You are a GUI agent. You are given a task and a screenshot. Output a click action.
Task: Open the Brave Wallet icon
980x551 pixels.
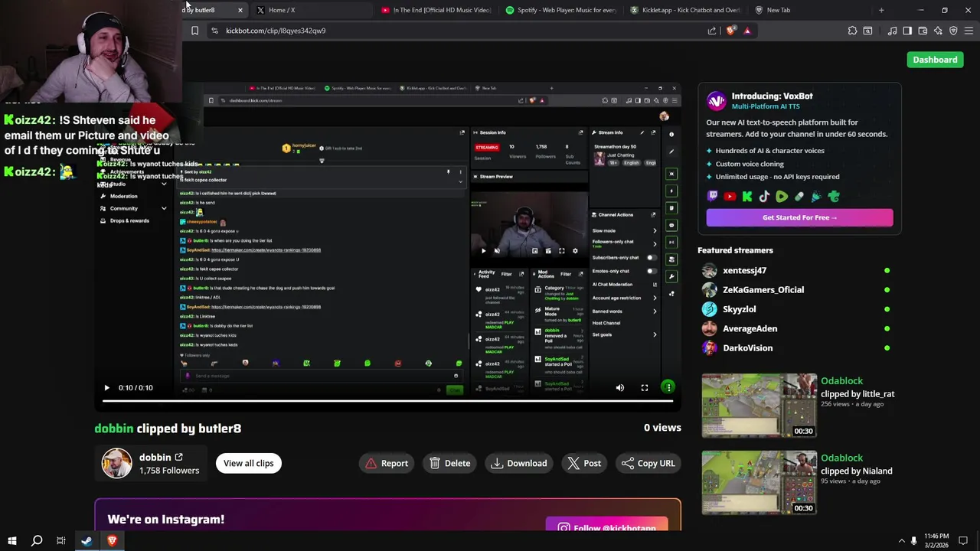[923, 31]
